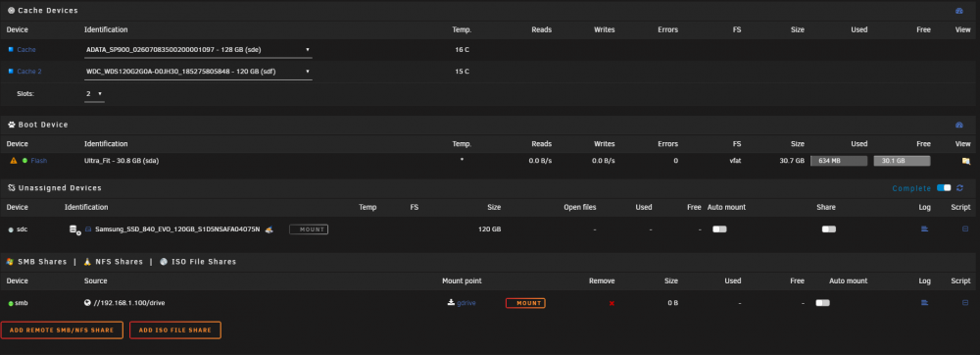Browse the Flash device via View folder icon
980x355 pixels.
pyautogui.click(x=966, y=161)
